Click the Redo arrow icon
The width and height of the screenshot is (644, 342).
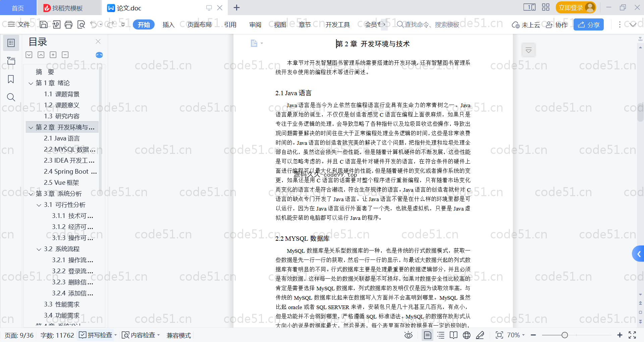click(x=111, y=24)
